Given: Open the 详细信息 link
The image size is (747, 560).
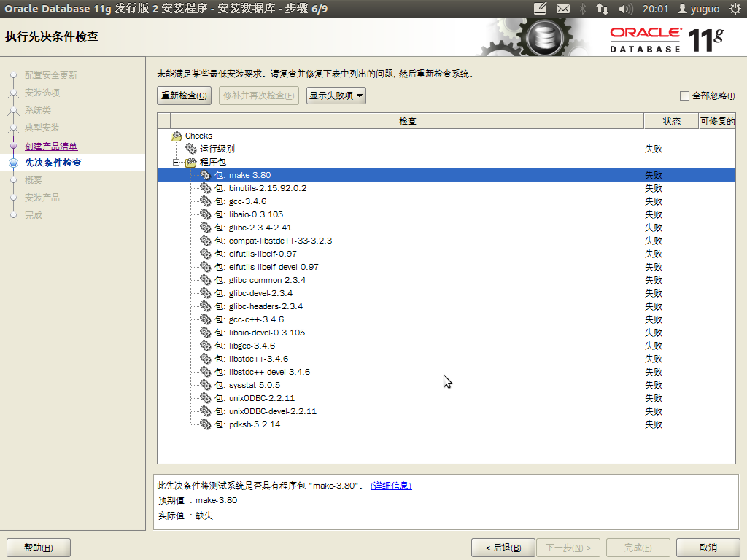Looking at the screenshot, I should coord(391,486).
